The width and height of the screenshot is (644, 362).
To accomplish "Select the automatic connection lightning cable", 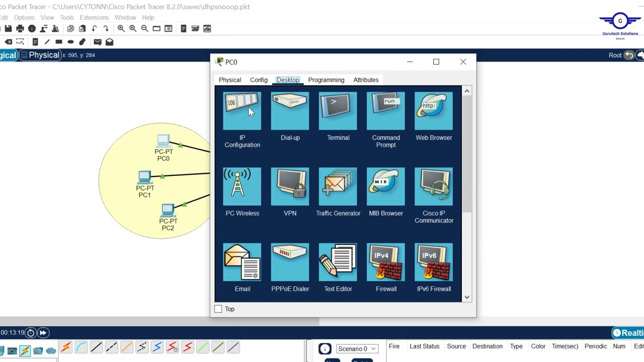I will [65, 347].
